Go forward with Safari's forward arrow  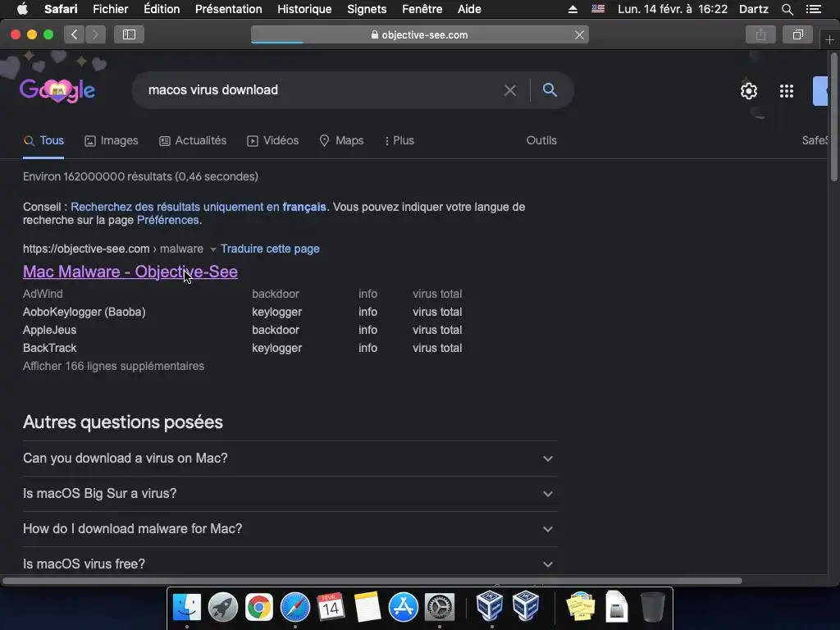95,34
